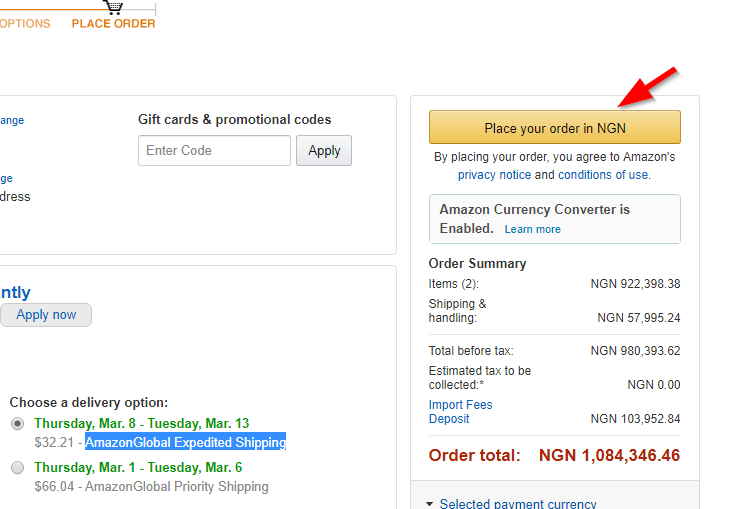The width and height of the screenshot is (750, 509).
Task: Click the Apply now button
Action: click(x=46, y=315)
